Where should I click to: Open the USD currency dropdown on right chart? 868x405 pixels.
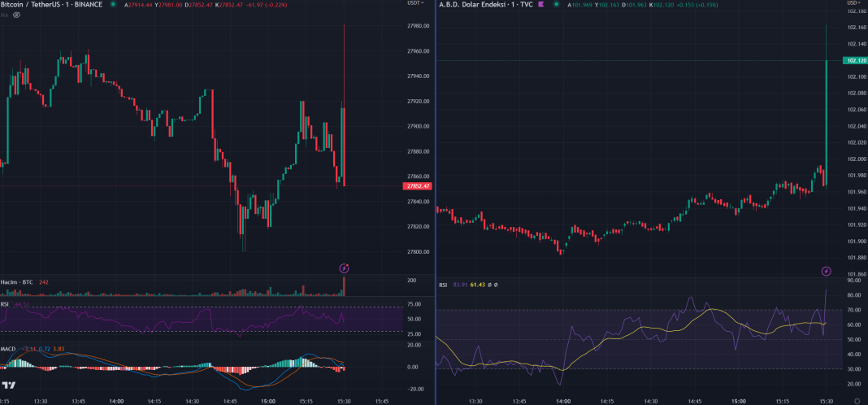854,3
